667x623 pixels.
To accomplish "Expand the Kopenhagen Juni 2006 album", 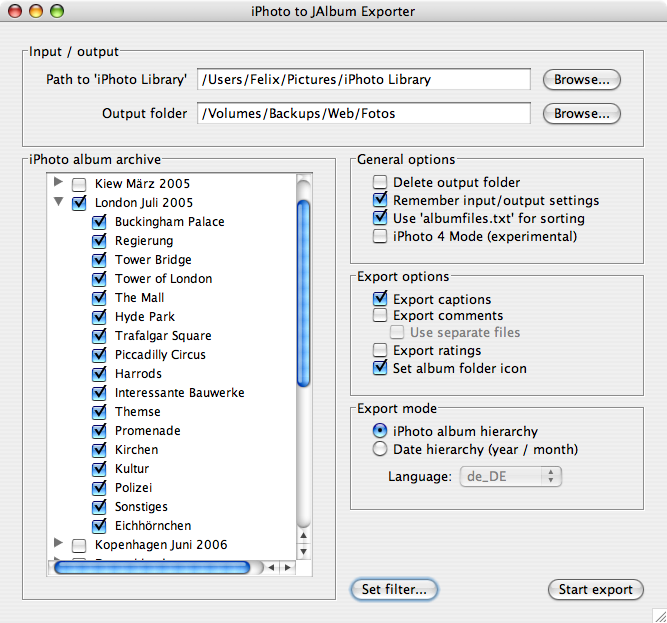I will (59, 543).
